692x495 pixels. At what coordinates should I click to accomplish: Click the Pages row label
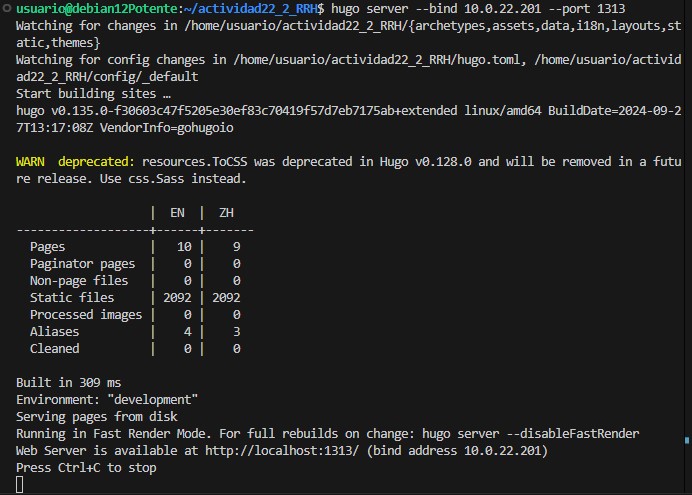pos(47,246)
